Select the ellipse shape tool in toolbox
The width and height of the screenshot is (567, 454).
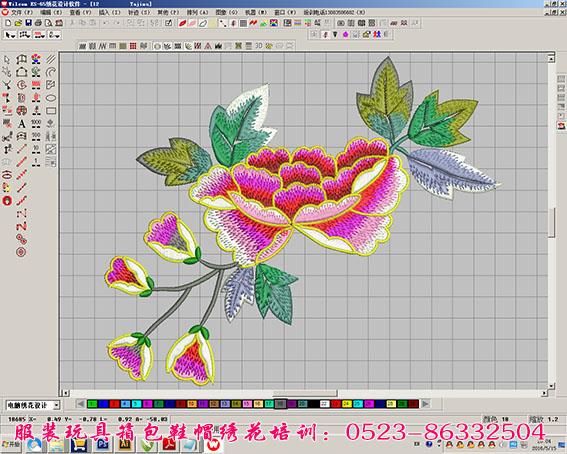point(51,98)
